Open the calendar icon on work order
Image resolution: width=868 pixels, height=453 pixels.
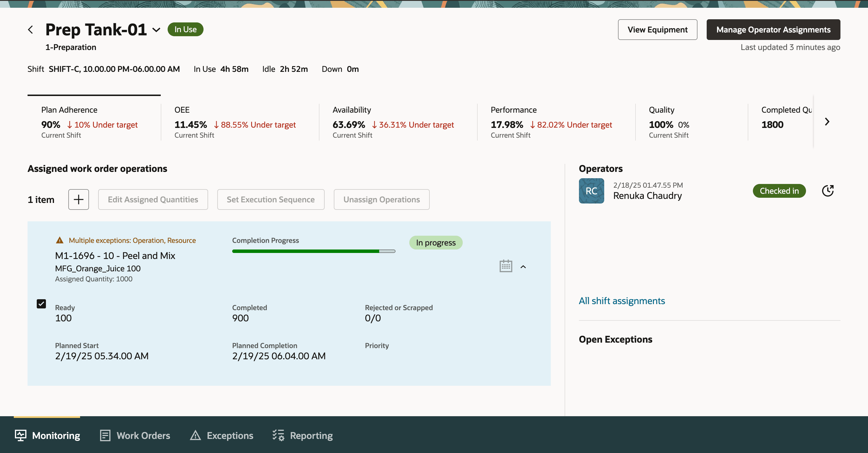coord(506,266)
